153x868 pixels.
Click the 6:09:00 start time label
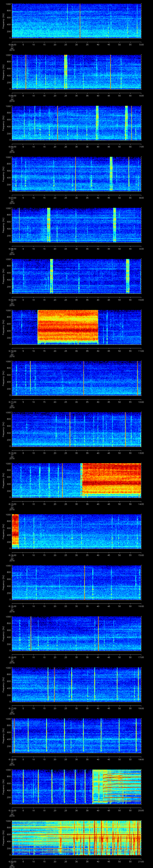point(12,300)
